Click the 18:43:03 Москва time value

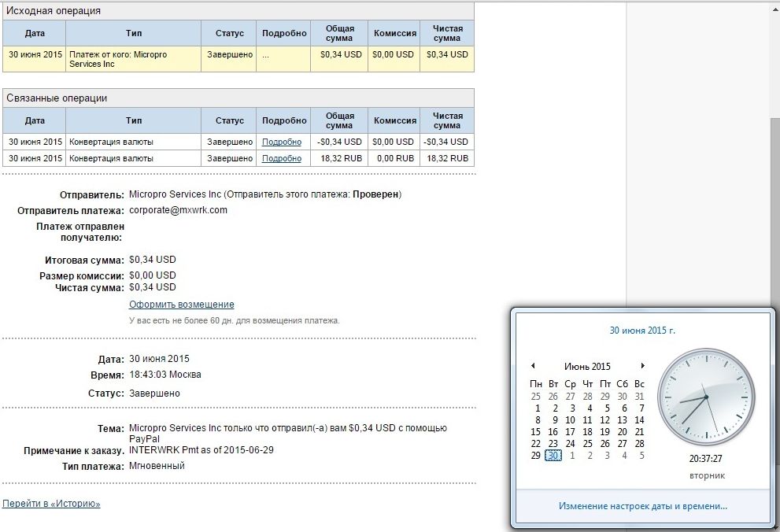click(165, 375)
